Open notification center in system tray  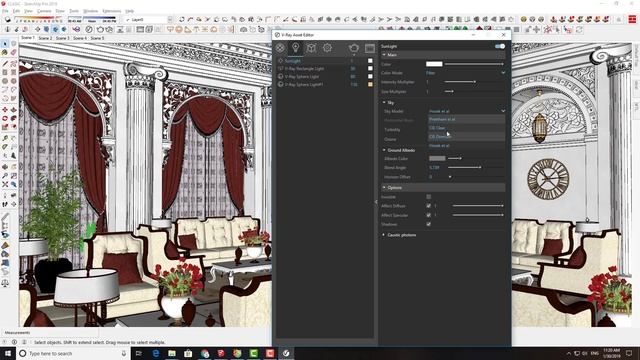629,353
